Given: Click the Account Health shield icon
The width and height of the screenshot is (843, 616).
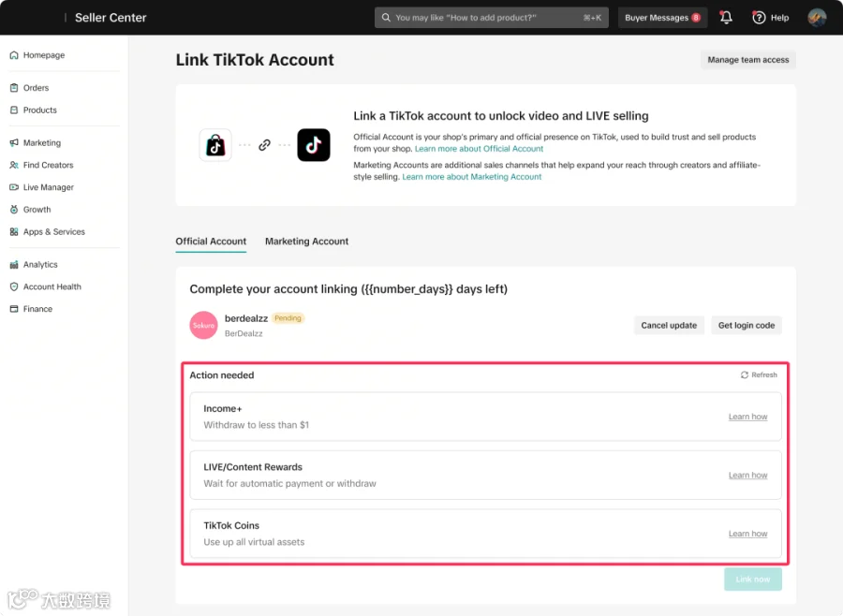Looking at the screenshot, I should click(14, 286).
